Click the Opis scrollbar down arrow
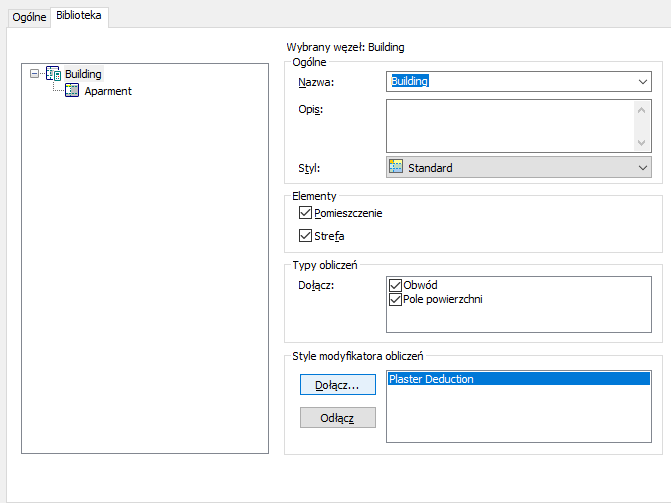This screenshot has width=671, height=503. (642, 143)
